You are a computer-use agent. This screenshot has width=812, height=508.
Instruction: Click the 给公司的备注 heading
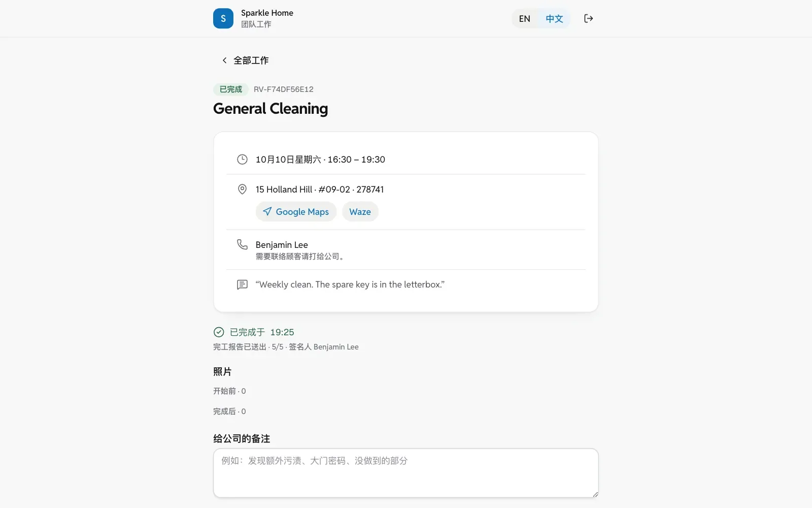tap(242, 439)
